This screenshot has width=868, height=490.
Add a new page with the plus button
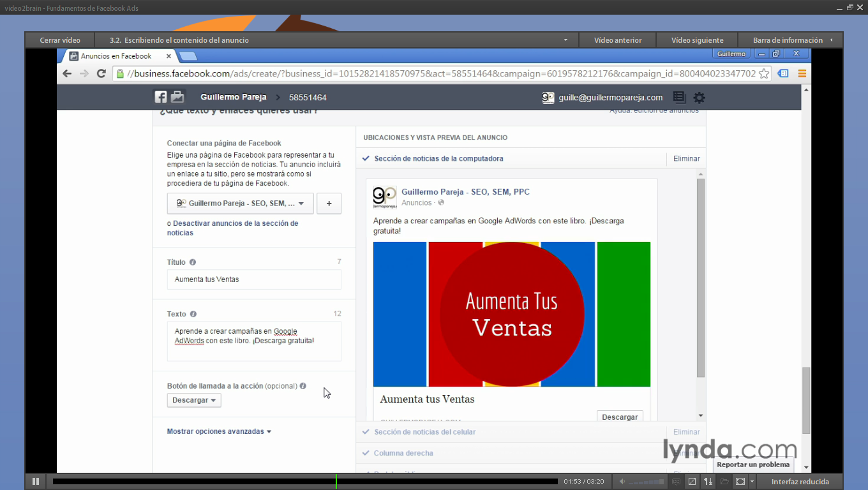329,204
